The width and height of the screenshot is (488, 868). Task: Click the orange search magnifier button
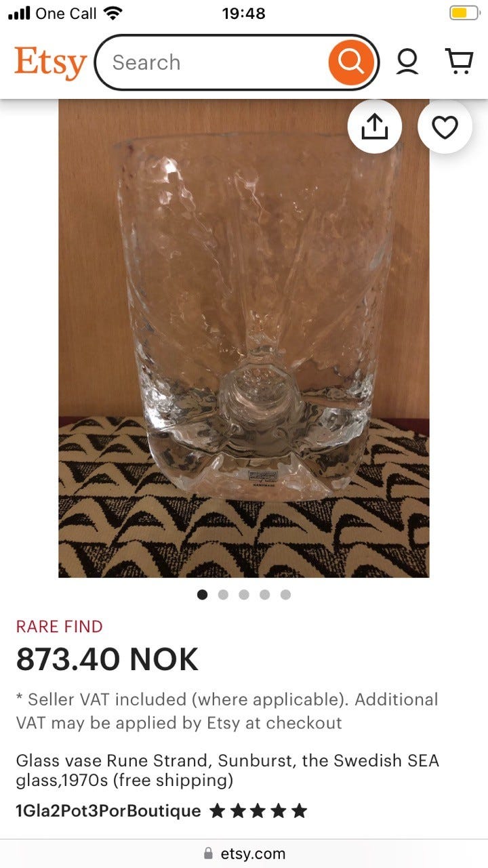pos(350,62)
